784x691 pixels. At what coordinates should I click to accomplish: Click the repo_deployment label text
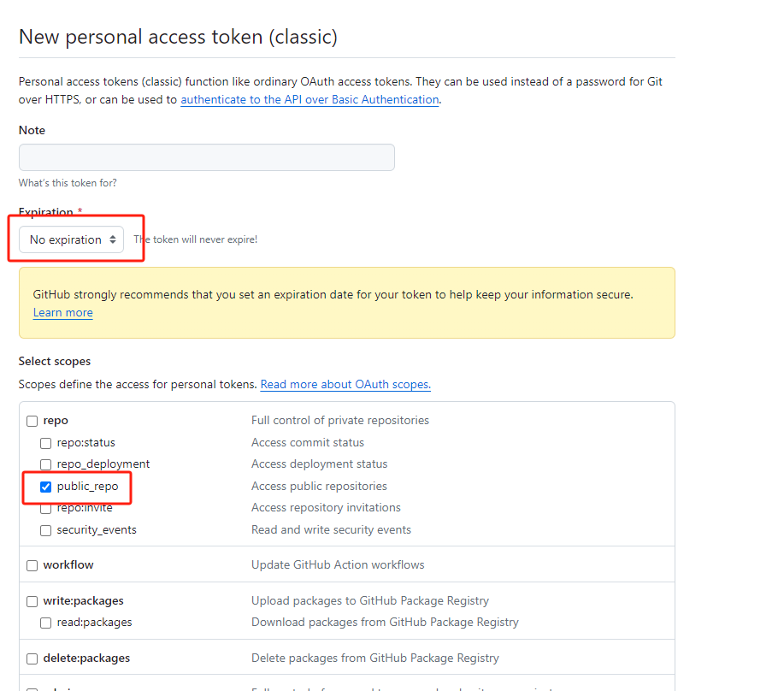click(103, 464)
